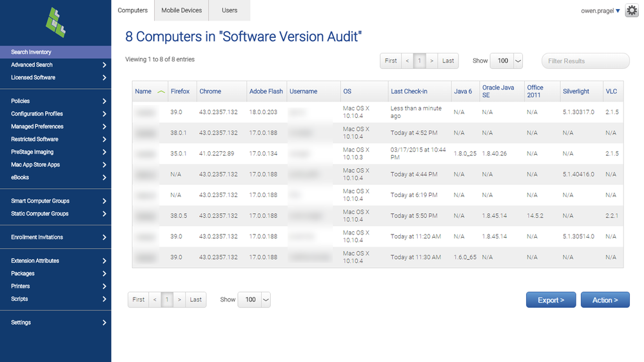
Task: Expand Configuration Profiles item
Action: tap(55, 114)
